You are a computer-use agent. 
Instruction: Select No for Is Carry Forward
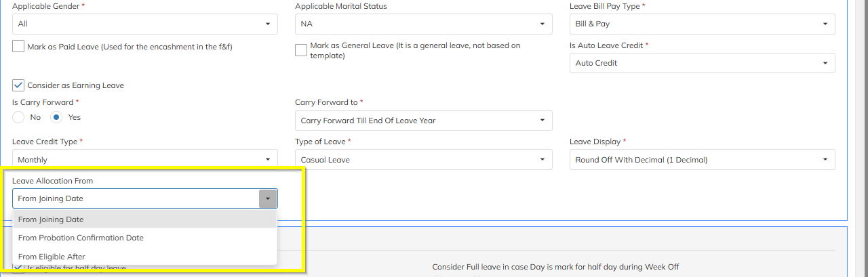tap(18, 117)
